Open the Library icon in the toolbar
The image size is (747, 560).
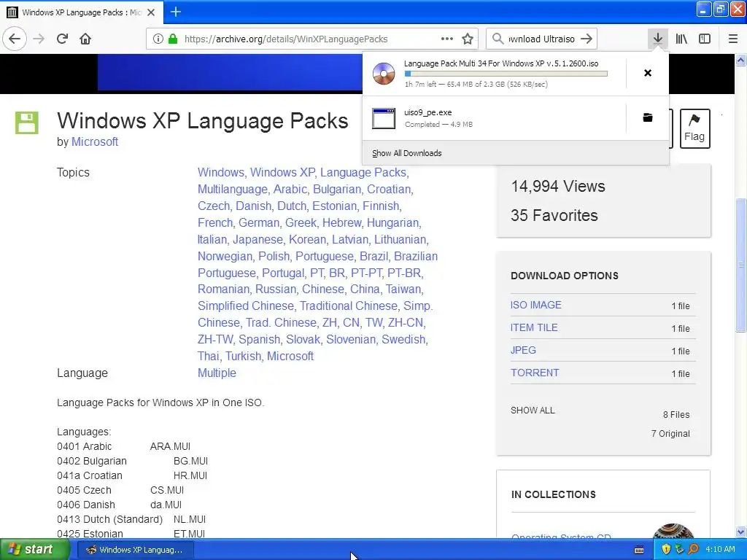pyautogui.click(x=681, y=39)
